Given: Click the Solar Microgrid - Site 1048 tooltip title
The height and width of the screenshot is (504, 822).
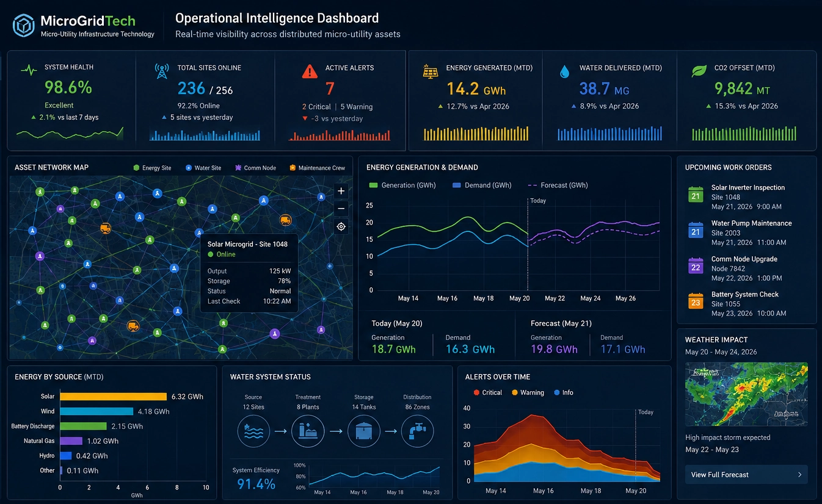Looking at the screenshot, I should (x=247, y=244).
